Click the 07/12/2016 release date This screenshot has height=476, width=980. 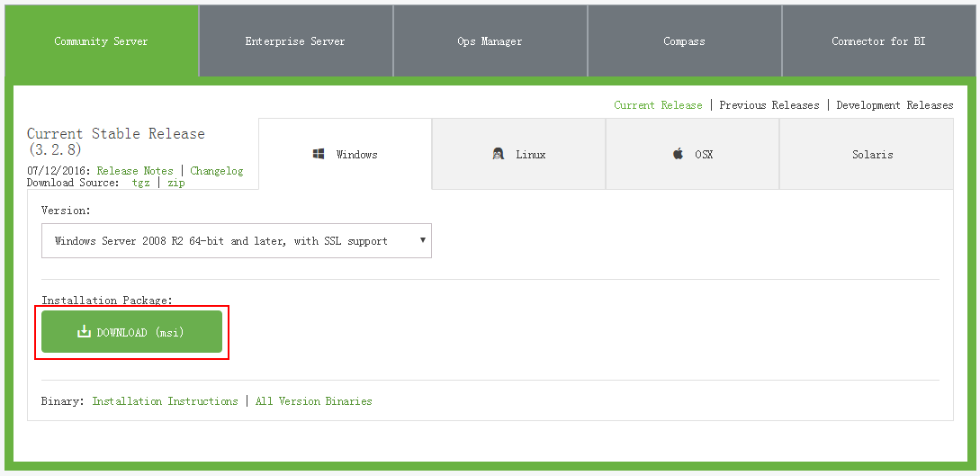point(57,171)
